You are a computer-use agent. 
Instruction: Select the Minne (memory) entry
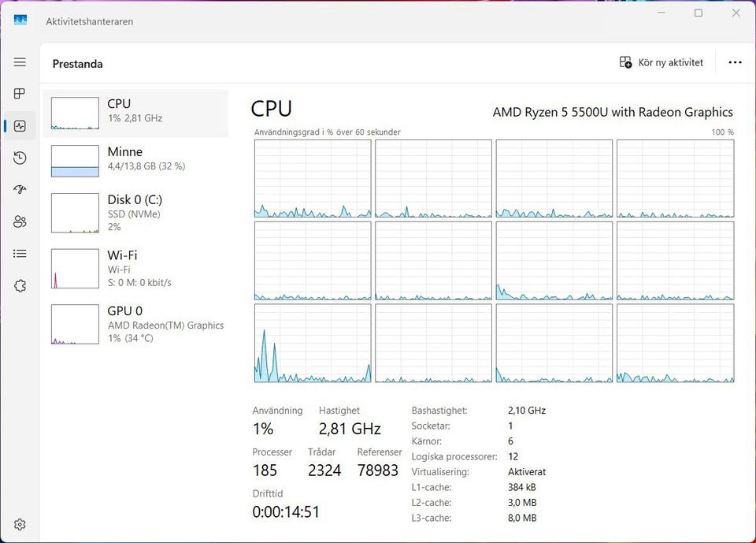coord(135,161)
